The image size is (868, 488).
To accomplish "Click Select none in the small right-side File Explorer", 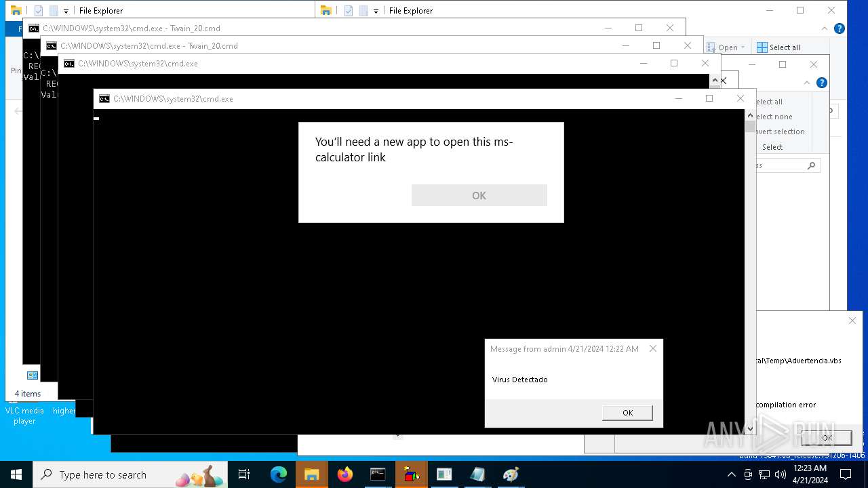I will point(774,117).
